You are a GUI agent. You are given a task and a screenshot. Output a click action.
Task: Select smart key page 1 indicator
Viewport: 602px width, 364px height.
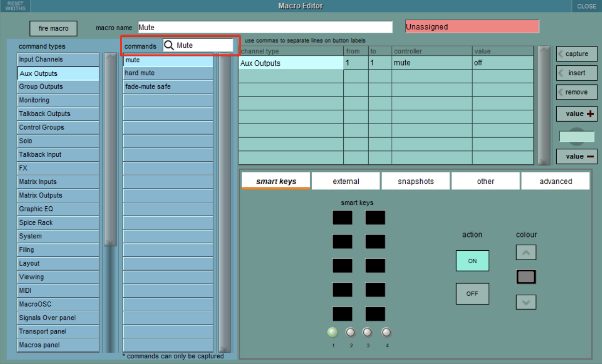[x=333, y=332]
